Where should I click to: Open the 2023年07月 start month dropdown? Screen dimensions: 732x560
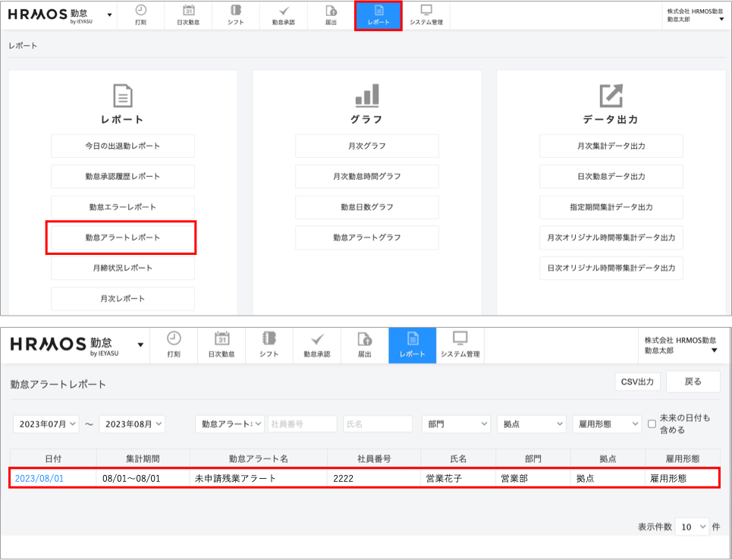[x=46, y=424]
